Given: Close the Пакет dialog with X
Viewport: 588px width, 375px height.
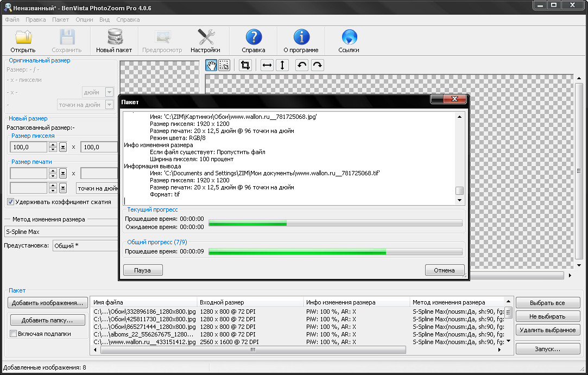Looking at the screenshot, I should click(454, 99).
